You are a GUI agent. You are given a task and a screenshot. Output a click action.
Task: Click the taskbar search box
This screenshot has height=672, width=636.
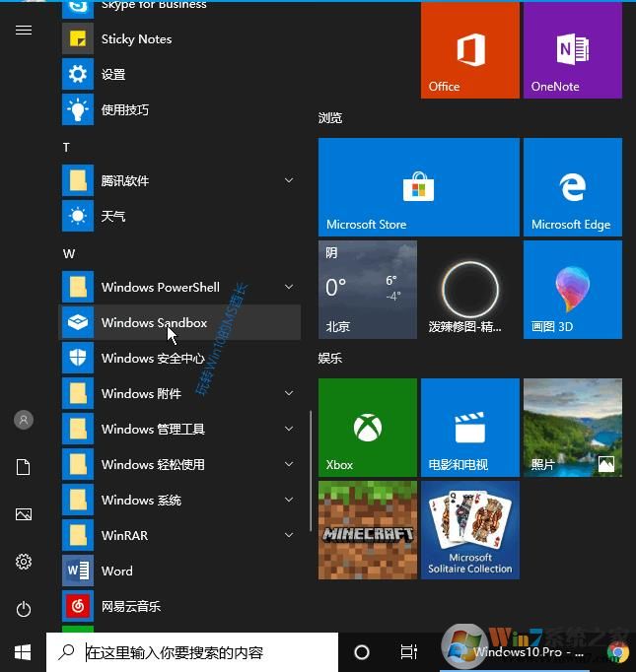point(192,652)
